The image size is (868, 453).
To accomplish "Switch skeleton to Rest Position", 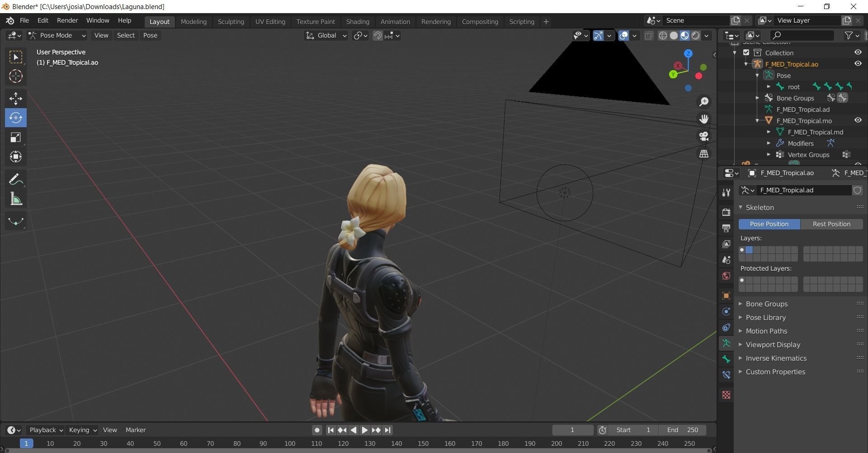I will (x=831, y=224).
